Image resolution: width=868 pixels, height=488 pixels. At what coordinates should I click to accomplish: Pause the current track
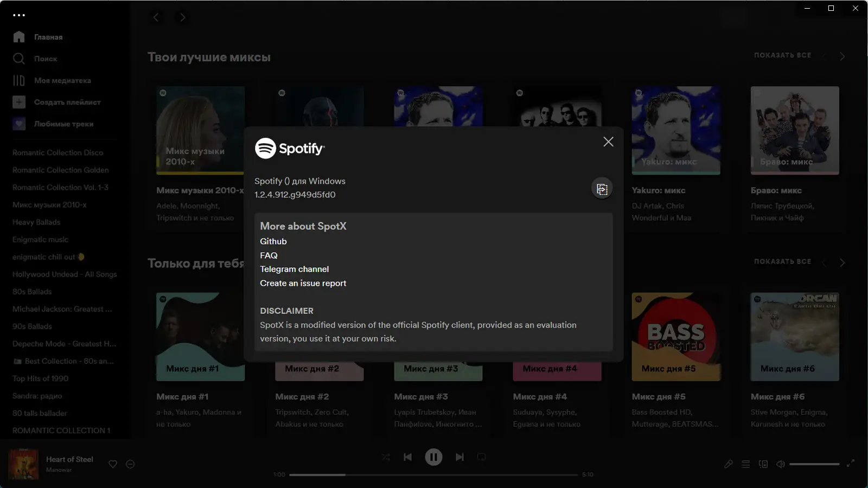pyautogui.click(x=433, y=457)
